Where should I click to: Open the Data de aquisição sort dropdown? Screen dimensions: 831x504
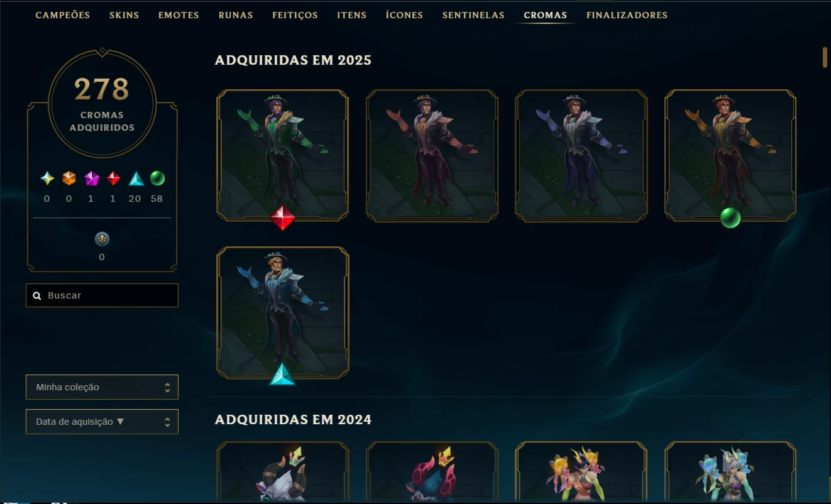(x=102, y=422)
